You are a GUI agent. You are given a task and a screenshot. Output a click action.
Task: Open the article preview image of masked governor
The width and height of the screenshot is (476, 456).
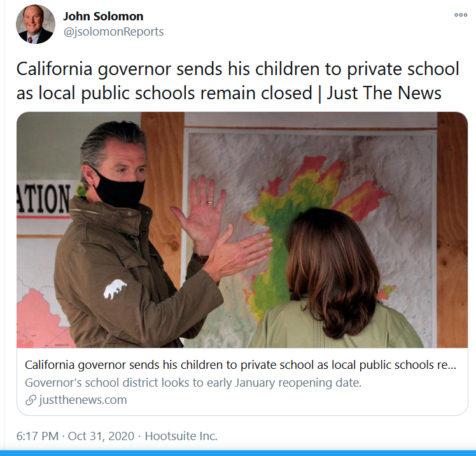242,230
